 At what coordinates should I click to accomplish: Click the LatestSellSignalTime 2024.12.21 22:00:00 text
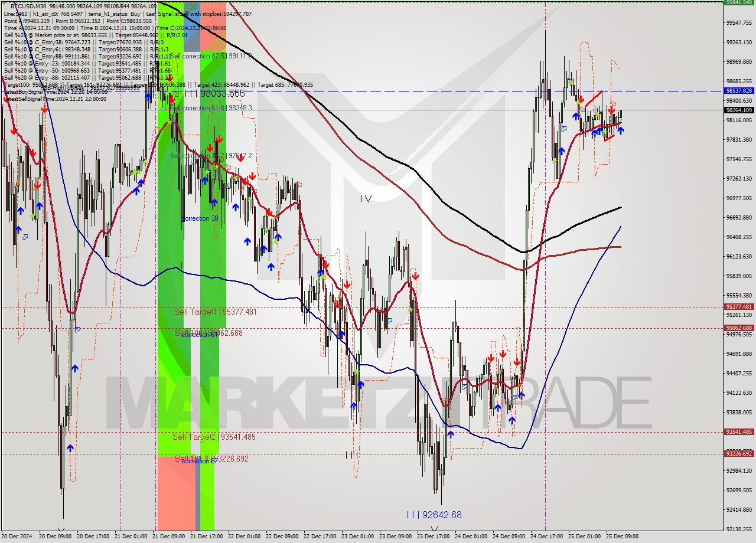(55, 99)
